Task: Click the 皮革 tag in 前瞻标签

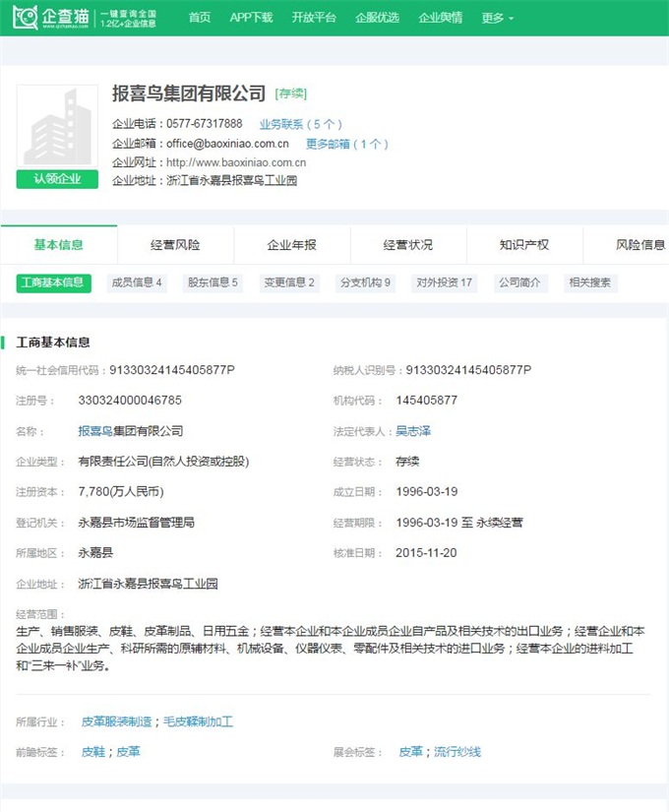Action: point(129,751)
